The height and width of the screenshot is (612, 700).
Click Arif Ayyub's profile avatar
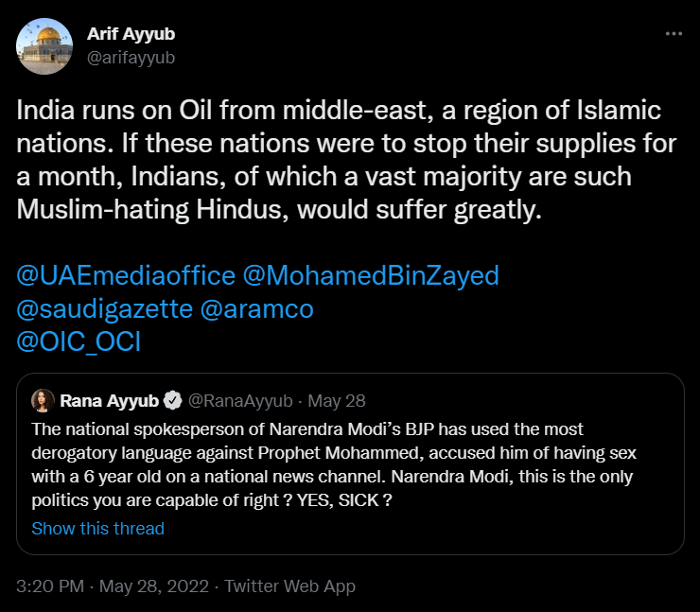[44, 46]
